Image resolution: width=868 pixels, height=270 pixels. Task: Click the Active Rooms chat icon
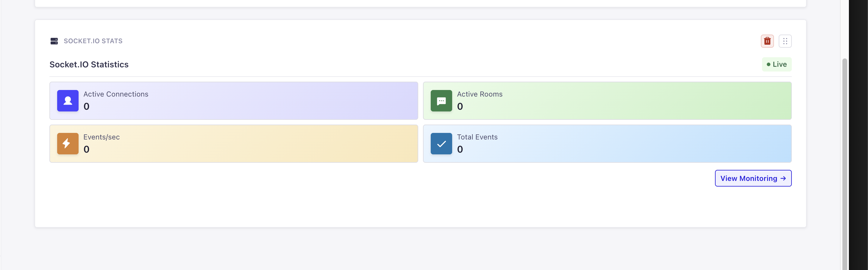[x=441, y=100]
